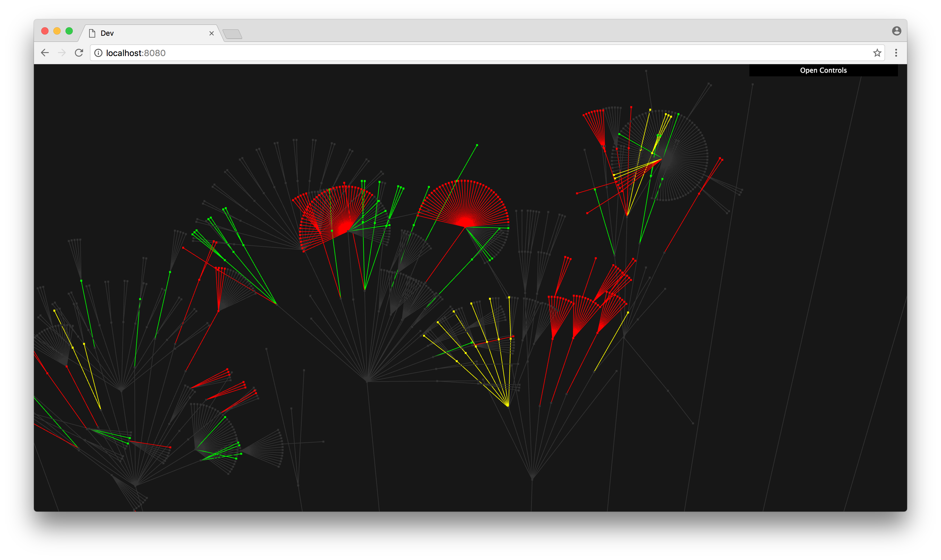The height and width of the screenshot is (560, 941).
Task: View site information icon in address bar
Action: pos(98,53)
